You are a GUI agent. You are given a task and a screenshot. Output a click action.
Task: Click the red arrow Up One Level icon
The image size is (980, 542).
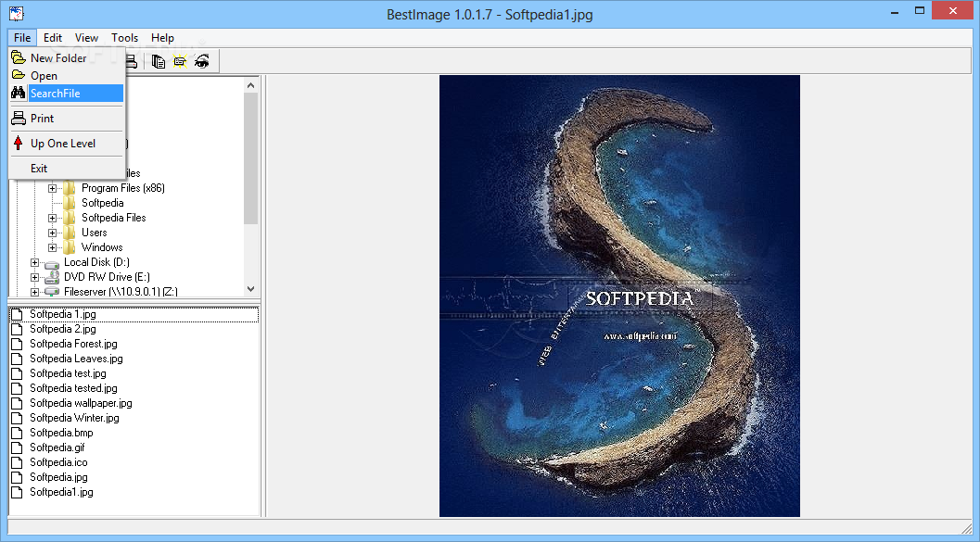(x=19, y=143)
